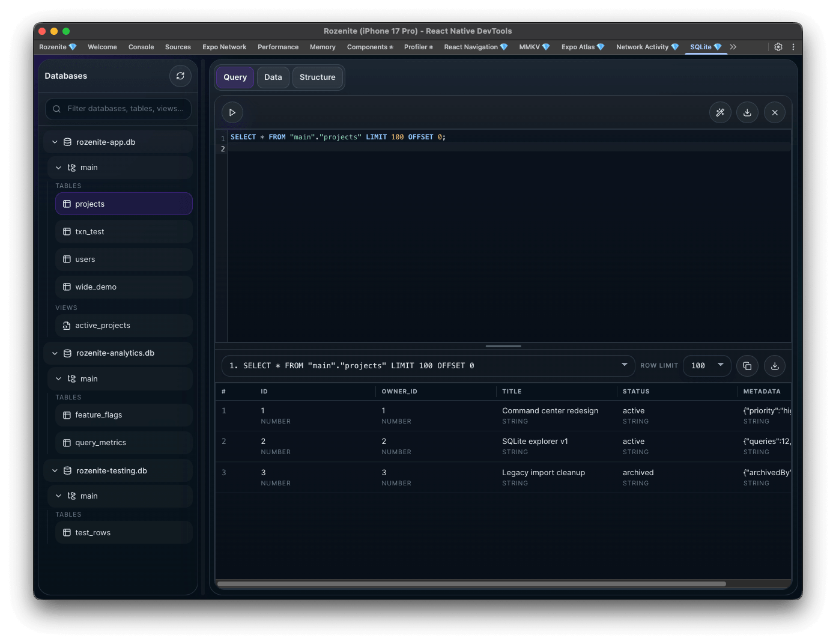Switch to the Network Activity tab
836x644 pixels.
(646, 47)
